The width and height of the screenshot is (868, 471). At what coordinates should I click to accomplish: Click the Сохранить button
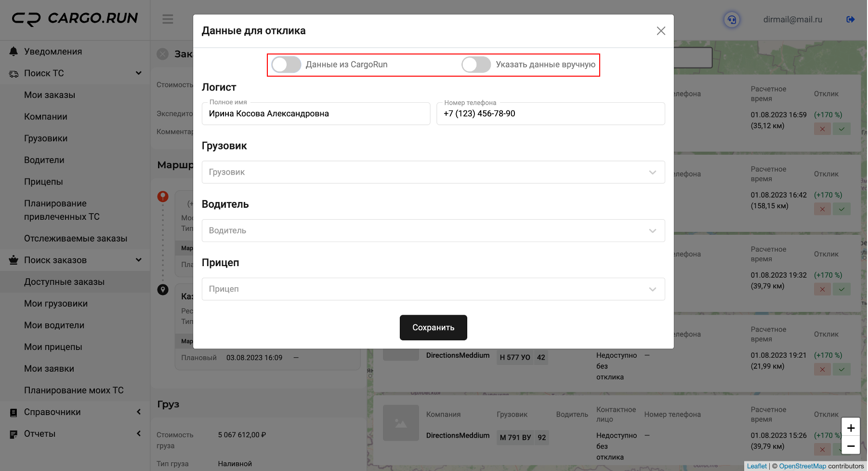click(433, 327)
